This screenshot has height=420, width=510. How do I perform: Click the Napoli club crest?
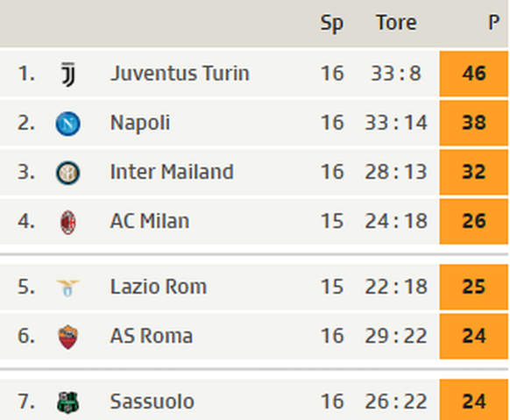(68, 124)
